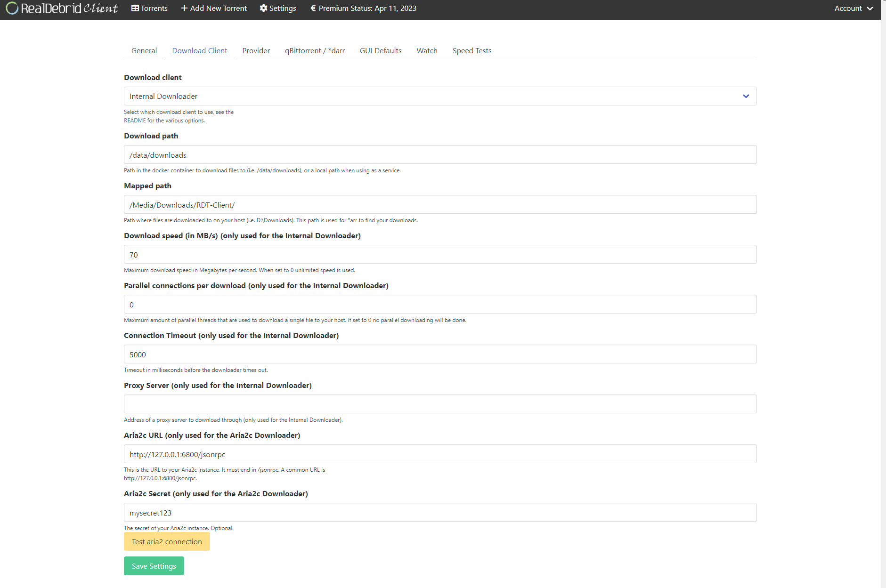Select the qBittorrent / *darr tab
This screenshot has width=886, height=588.
315,50
